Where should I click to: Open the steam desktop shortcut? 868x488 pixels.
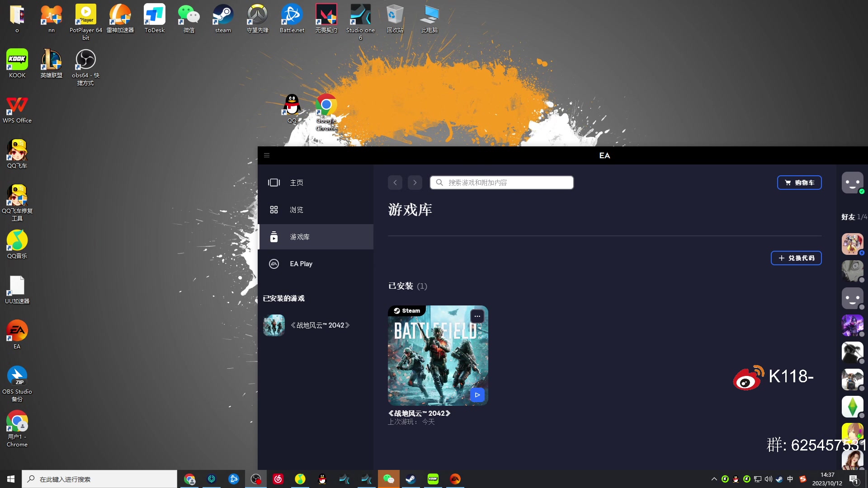223,19
